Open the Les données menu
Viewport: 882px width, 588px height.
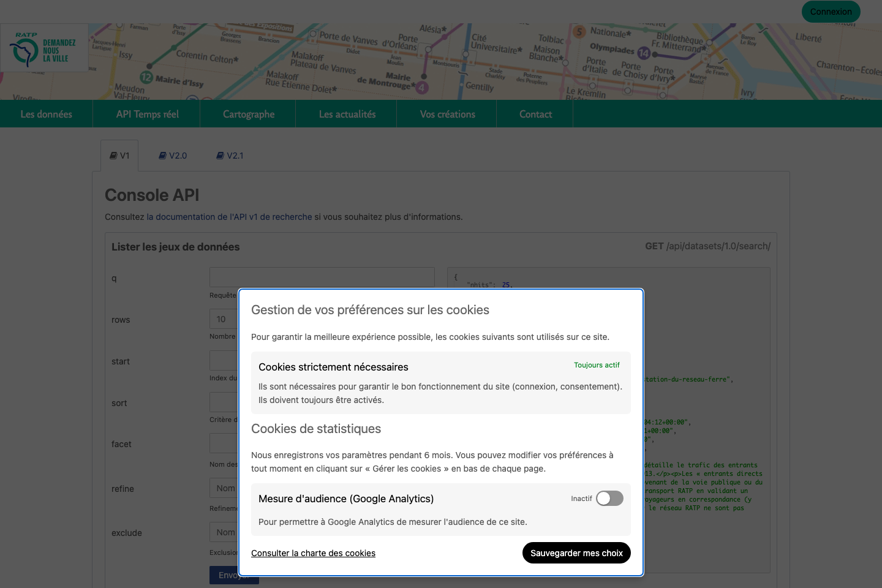pos(46,113)
